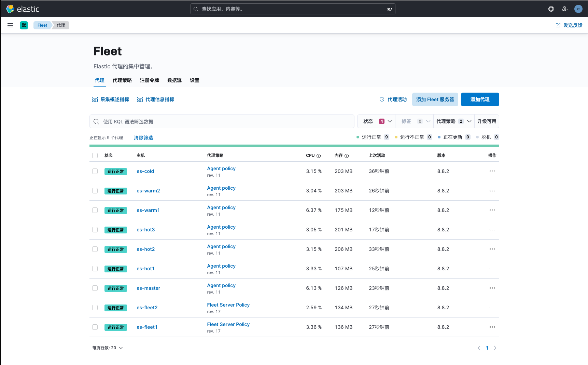Open the 发送反馈 feedback link
The image size is (588, 365).
(x=569, y=25)
